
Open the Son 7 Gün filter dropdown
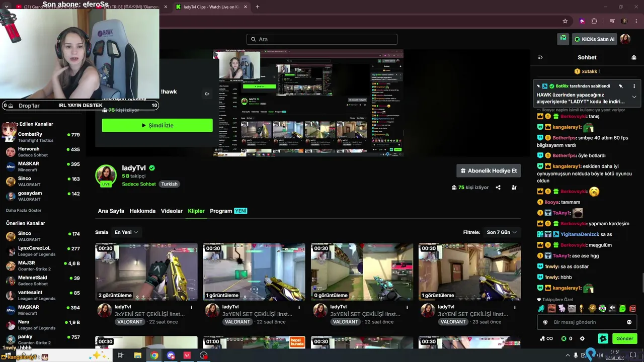click(x=502, y=232)
